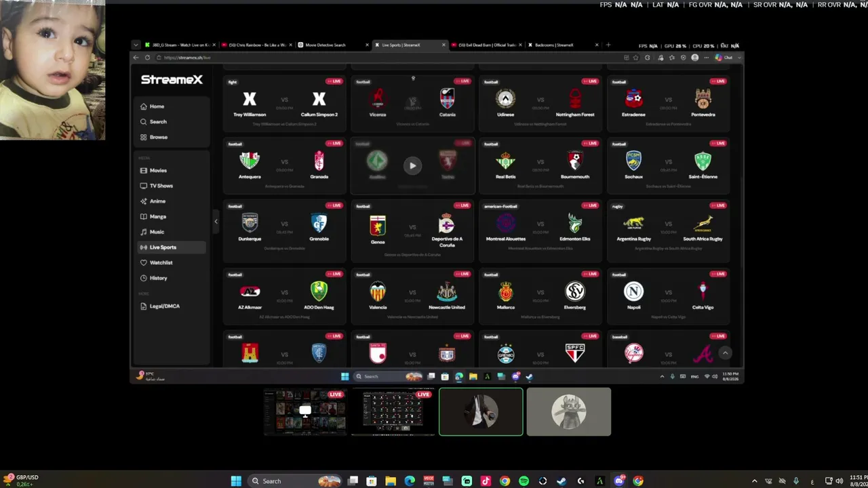Click the Windows taskbar Search box
The width and height of the screenshot is (868, 488).
[294, 481]
